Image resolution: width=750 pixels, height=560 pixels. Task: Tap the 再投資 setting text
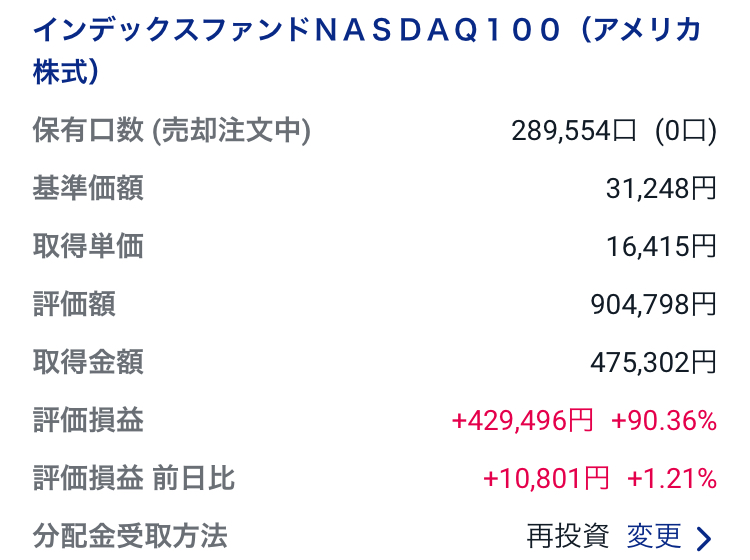pyautogui.click(x=567, y=536)
